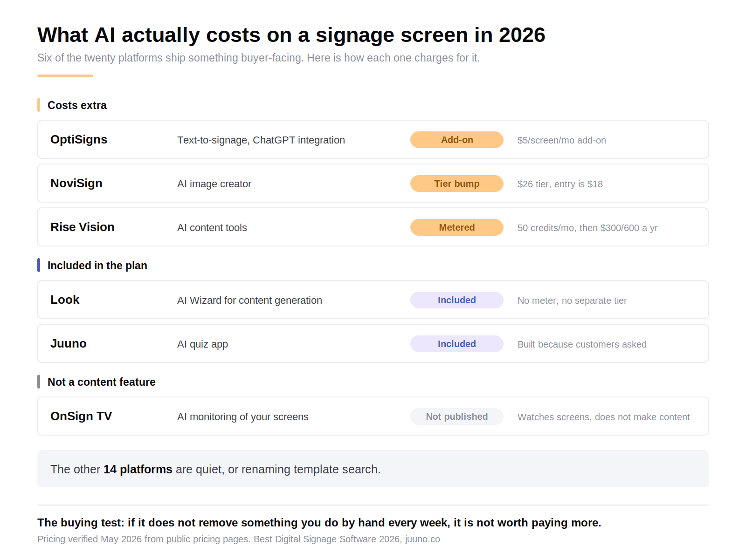This screenshot has width=746, height=560.
Task: Click the NoviSign platform name
Action: tap(76, 183)
